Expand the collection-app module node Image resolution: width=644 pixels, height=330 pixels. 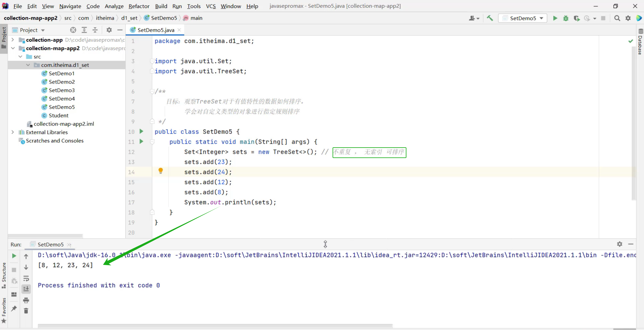point(13,40)
